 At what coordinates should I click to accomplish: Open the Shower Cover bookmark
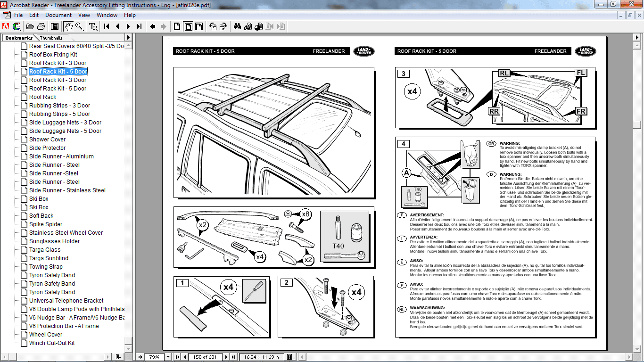coord(47,140)
